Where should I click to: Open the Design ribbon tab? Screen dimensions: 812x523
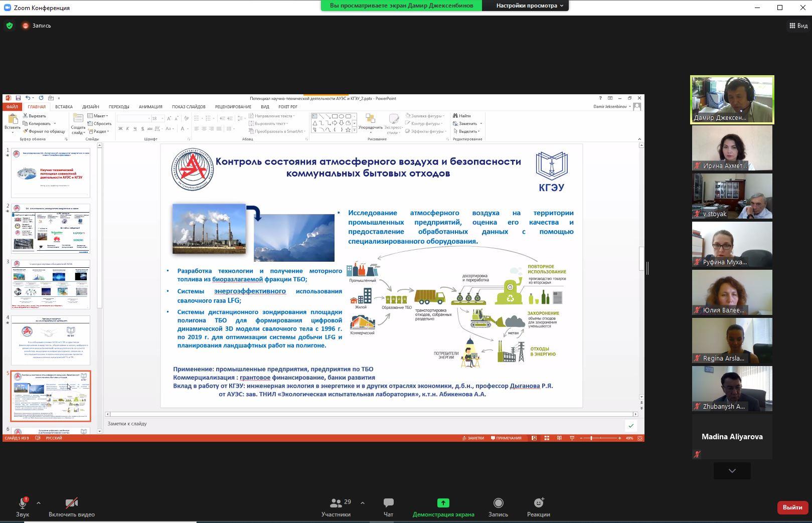[x=90, y=107]
